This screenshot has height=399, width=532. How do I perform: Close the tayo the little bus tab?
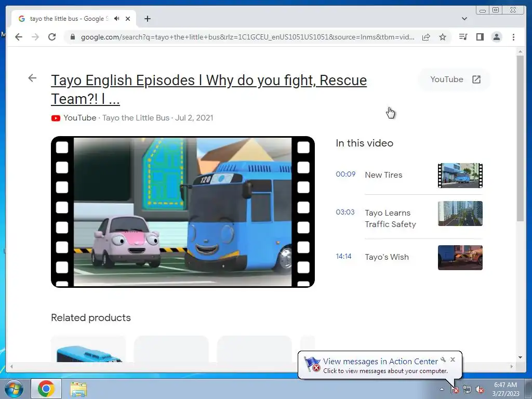click(x=128, y=19)
